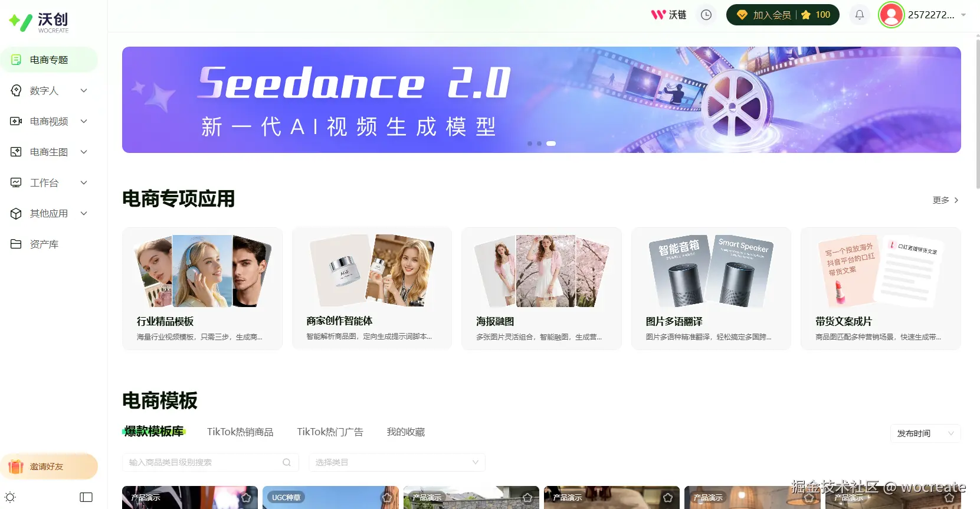Image resolution: width=980 pixels, height=509 pixels.
Task: Select the active third carousel indicator
Action: click(x=551, y=143)
